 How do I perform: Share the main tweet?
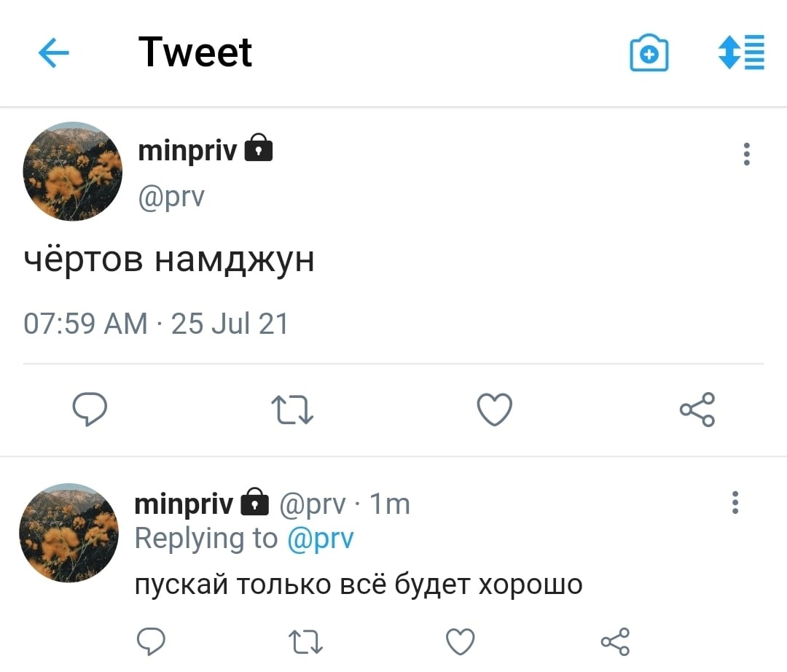pos(697,409)
